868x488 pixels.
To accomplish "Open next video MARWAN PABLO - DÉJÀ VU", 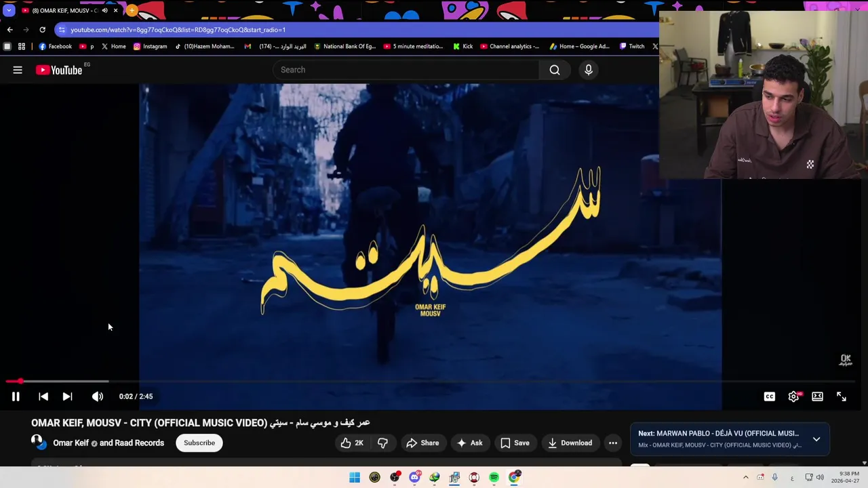I will click(x=719, y=434).
